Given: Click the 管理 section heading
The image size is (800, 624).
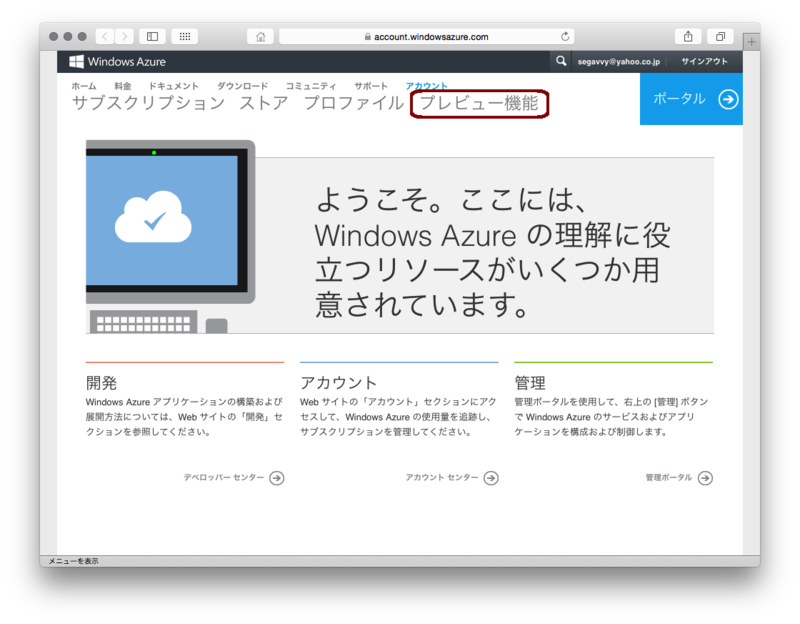Looking at the screenshot, I should coord(530,383).
